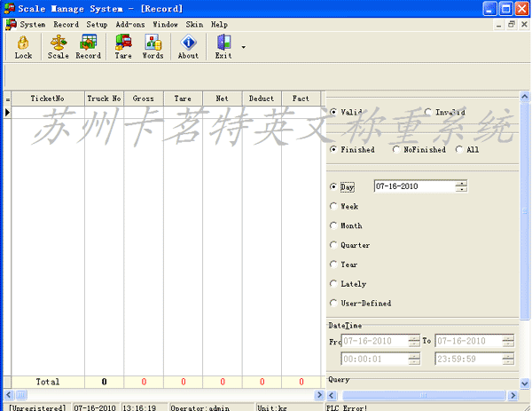Open the Help menu

click(x=219, y=25)
